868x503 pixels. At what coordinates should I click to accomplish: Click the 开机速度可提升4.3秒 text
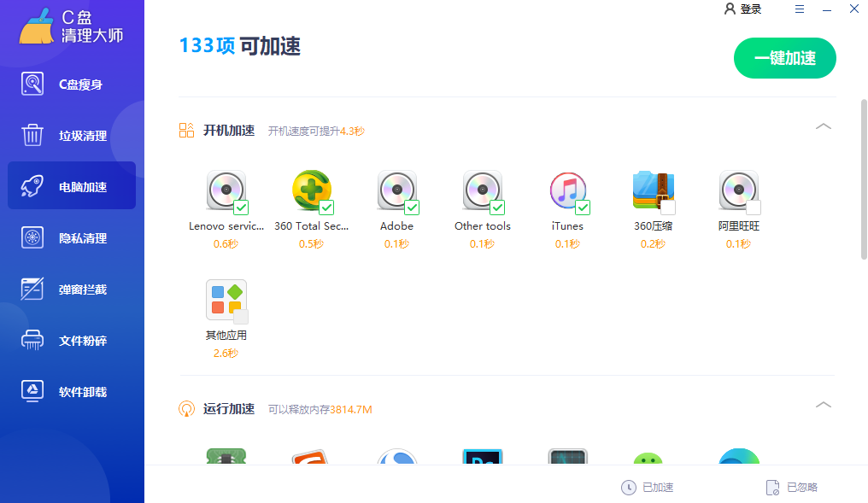tap(316, 132)
